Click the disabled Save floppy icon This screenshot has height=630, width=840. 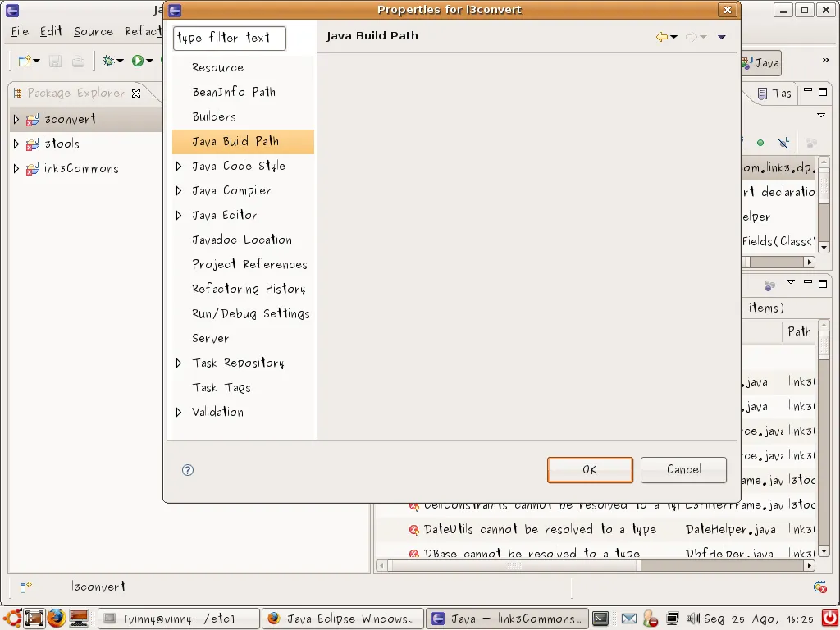point(55,61)
